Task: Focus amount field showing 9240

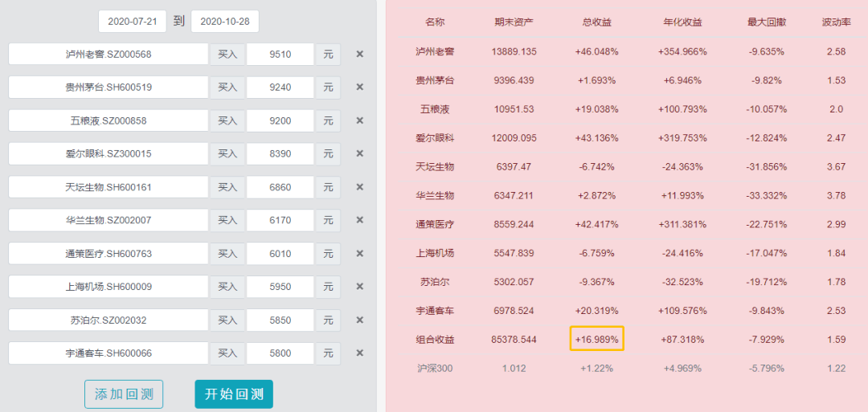Action: click(x=280, y=88)
